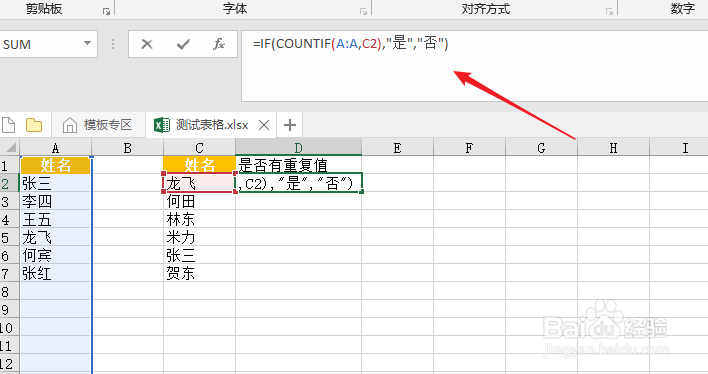
Task: Select column F header
Action: pos(469,148)
